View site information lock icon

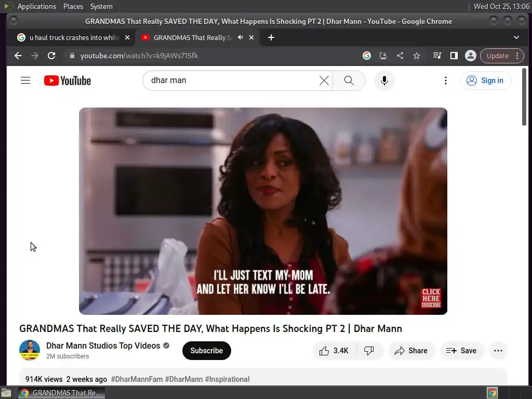tap(72, 56)
